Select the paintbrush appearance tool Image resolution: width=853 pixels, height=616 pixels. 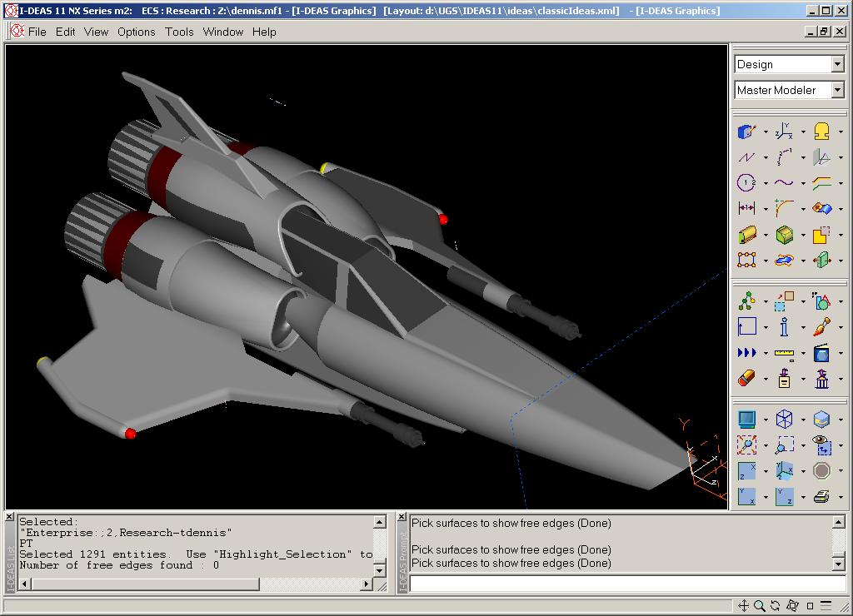[821, 326]
